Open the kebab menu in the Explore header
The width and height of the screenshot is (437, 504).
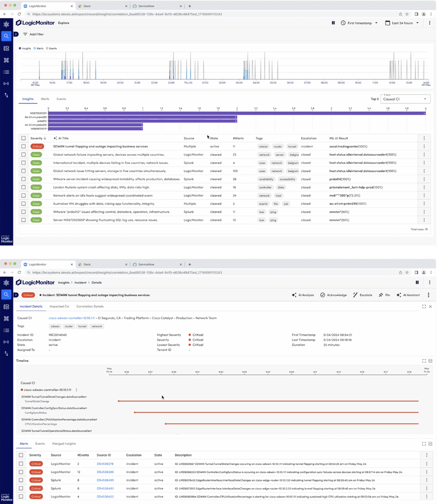429,23
